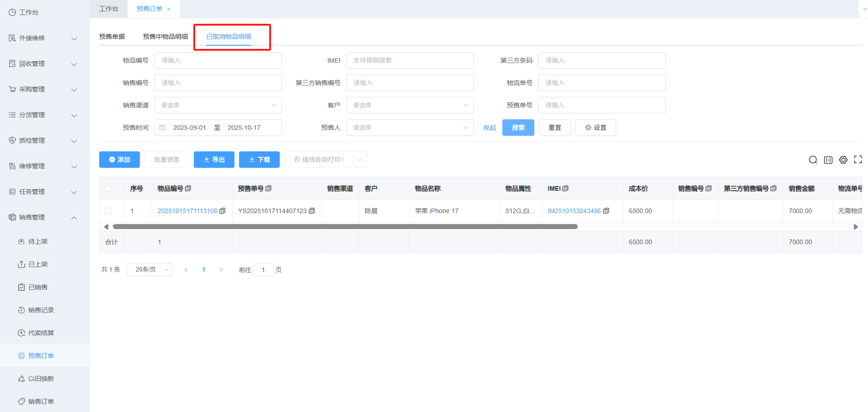Copy presale number YS20251017114407123 with copy icon
This screenshot has height=412, width=868.
(312, 211)
